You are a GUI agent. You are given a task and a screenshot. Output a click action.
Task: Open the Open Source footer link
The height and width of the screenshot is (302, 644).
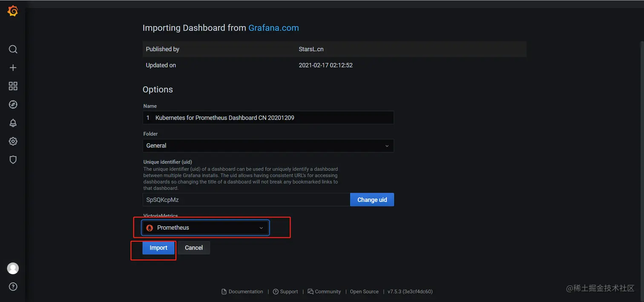point(364,292)
